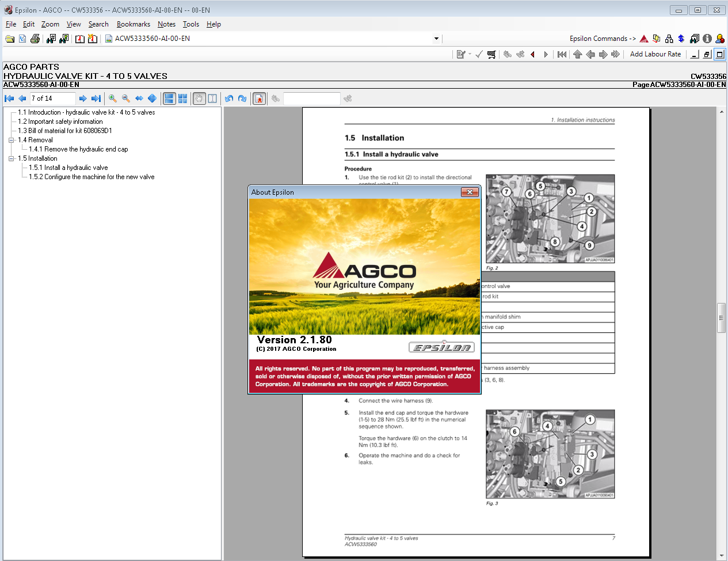
Task: Click the viewer search text field
Action: tap(311, 98)
